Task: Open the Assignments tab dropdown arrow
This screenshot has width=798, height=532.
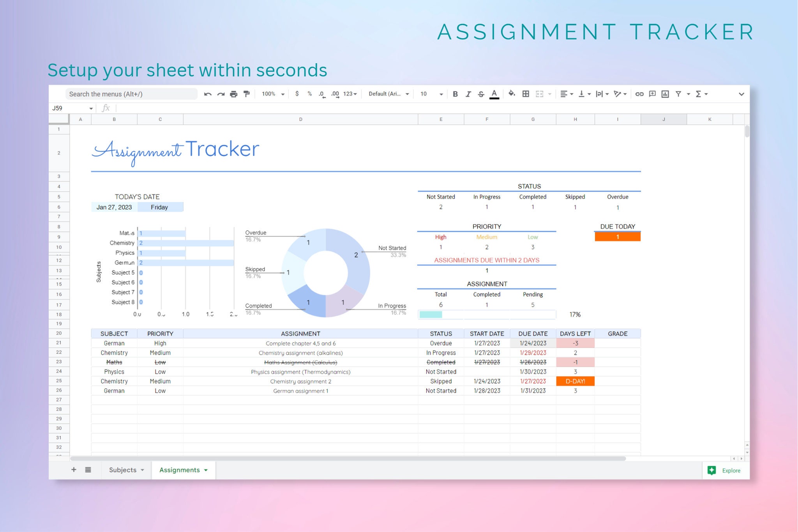Action: tap(206, 470)
